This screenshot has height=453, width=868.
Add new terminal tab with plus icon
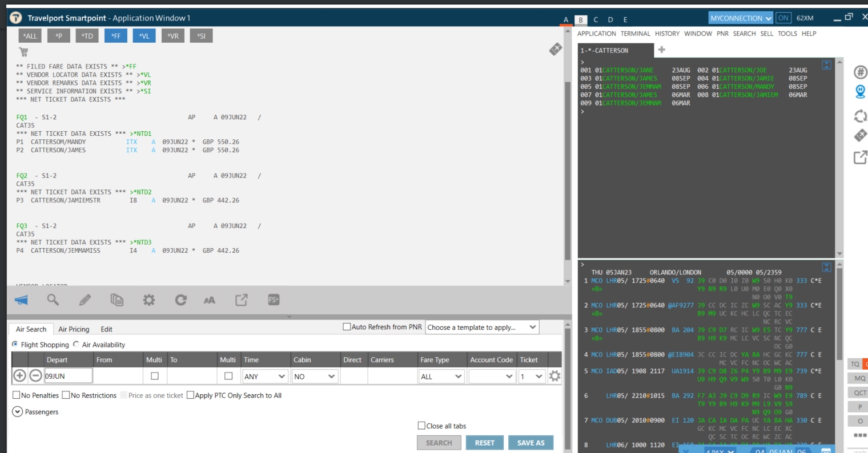[661, 50]
